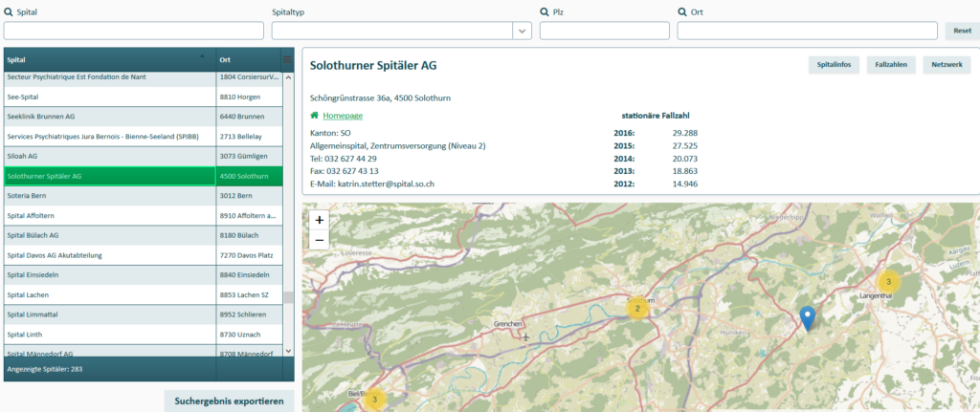Click the 8810 Horgen cell
This screenshot has height=412, width=980.
(250, 97)
